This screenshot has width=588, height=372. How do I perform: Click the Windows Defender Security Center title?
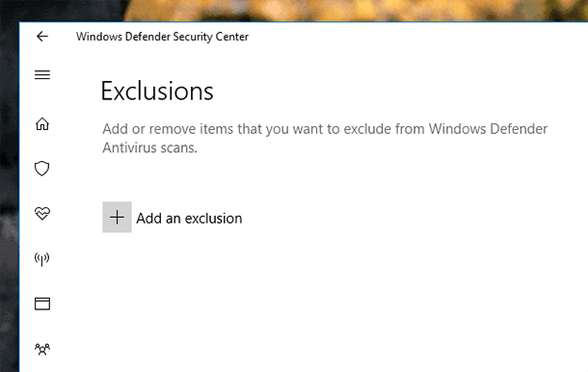162,37
